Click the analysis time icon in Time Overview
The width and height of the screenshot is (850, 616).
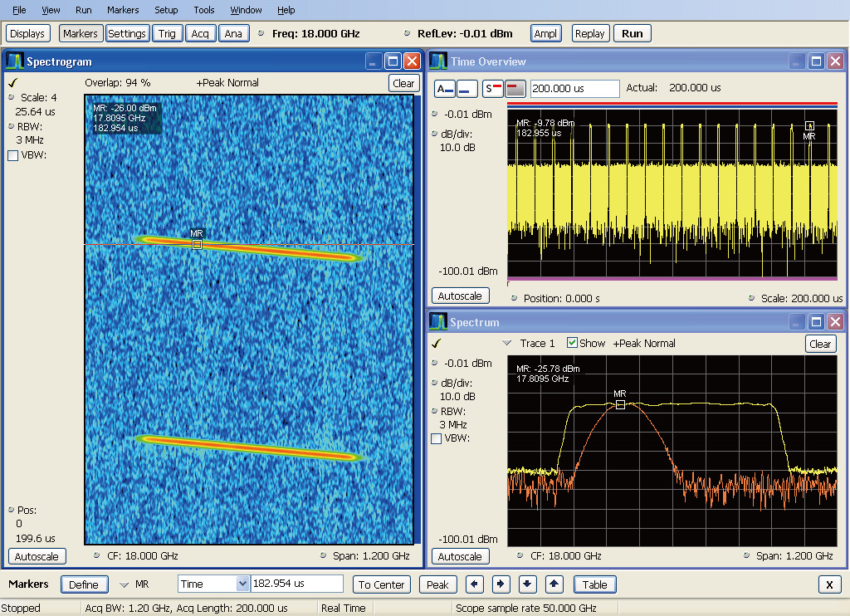point(445,88)
